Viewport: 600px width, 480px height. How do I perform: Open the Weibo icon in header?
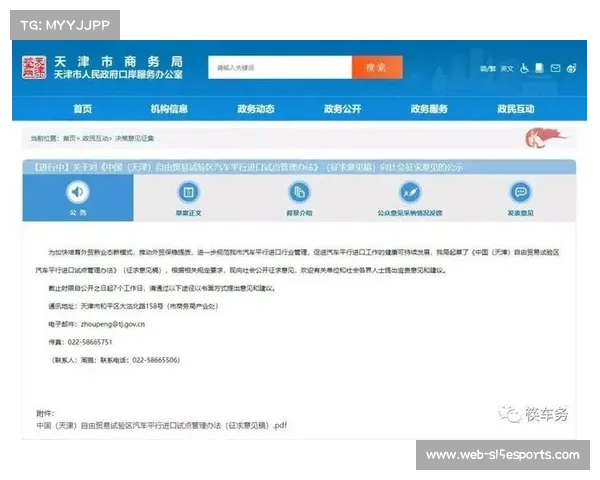pos(572,69)
